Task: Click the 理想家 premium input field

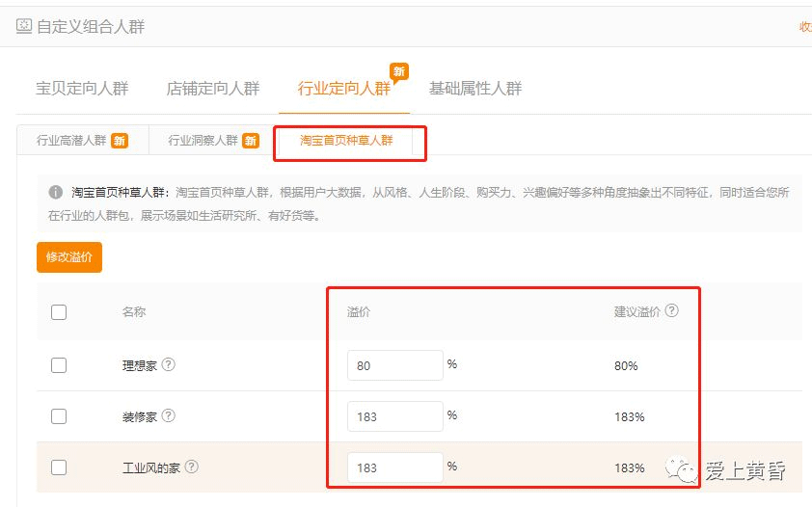Action: click(x=394, y=366)
